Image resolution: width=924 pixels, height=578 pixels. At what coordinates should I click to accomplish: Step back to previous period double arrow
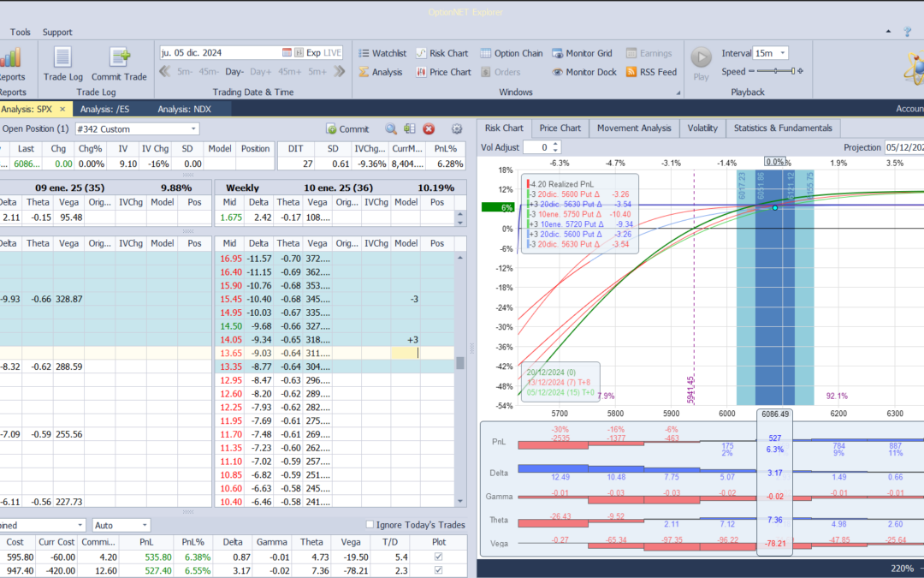click(x=165, y=71)
